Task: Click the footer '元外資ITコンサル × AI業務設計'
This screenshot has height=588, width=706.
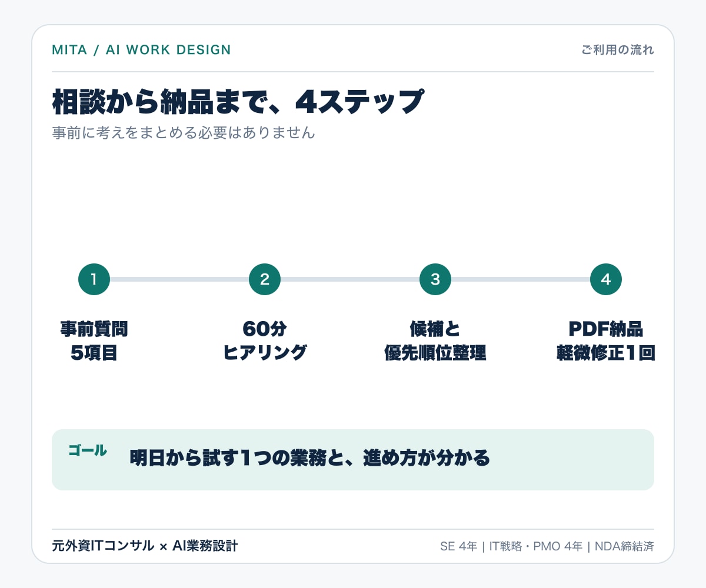Action: coord(145,546)
